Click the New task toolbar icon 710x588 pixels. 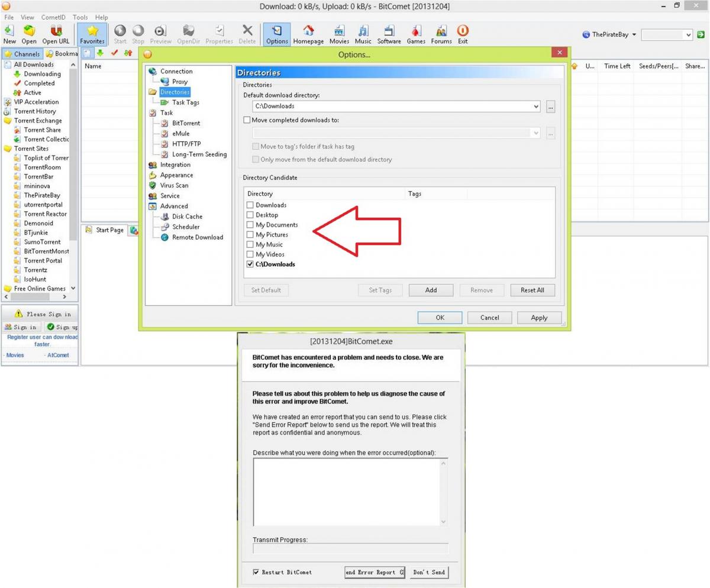click(x=9, y=34)
